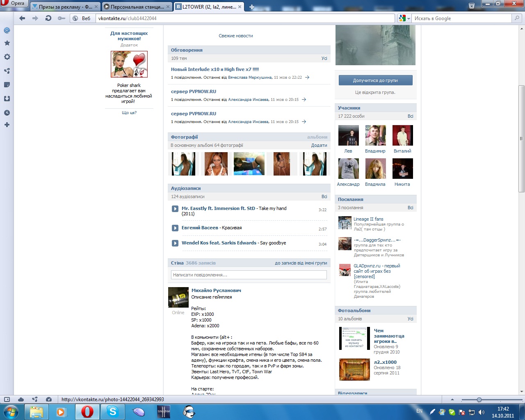
Task: Open the "Свежие новости" link
Action: coord(236,36)
